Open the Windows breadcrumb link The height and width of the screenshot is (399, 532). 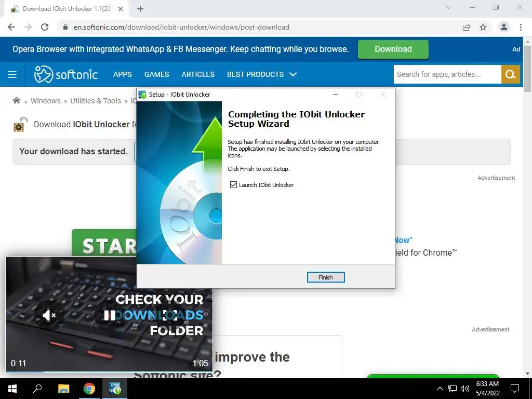coord(46,101)
